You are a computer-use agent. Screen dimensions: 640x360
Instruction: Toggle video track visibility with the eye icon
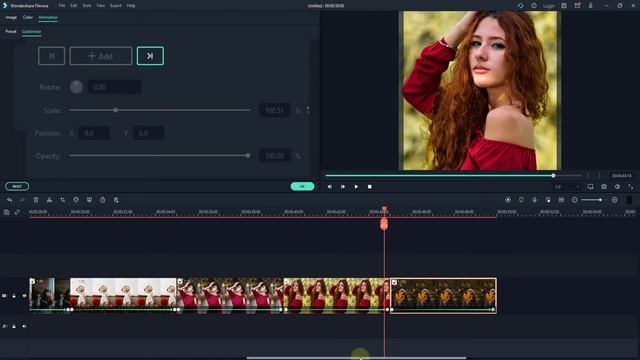pyautogui.click(x=24, y=296)
